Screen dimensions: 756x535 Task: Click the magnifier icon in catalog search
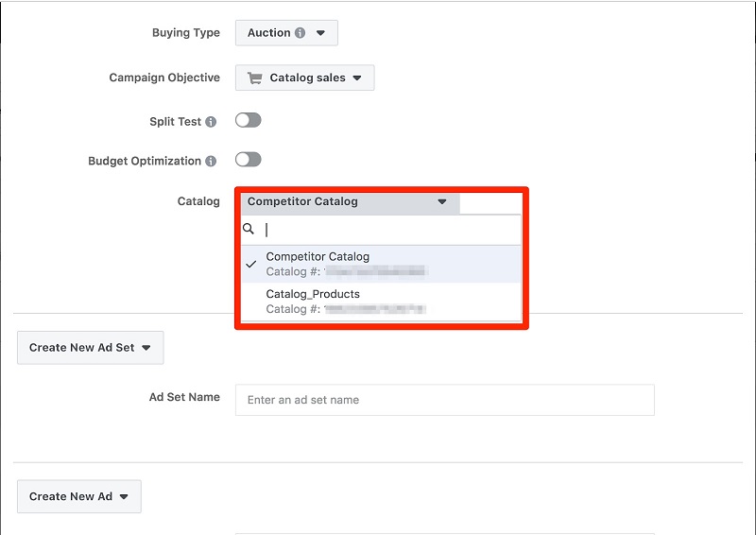point(249,229)
